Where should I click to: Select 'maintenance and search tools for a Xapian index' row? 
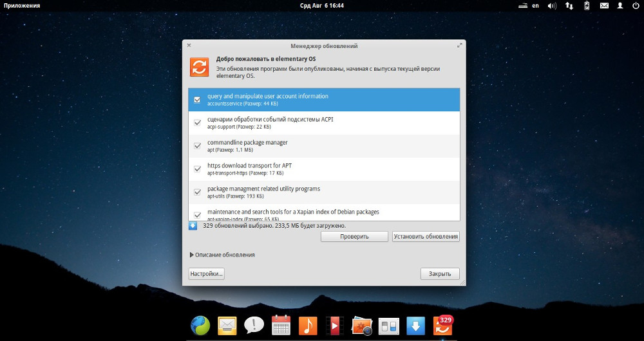pyautogui.click(x=324, y=212)
